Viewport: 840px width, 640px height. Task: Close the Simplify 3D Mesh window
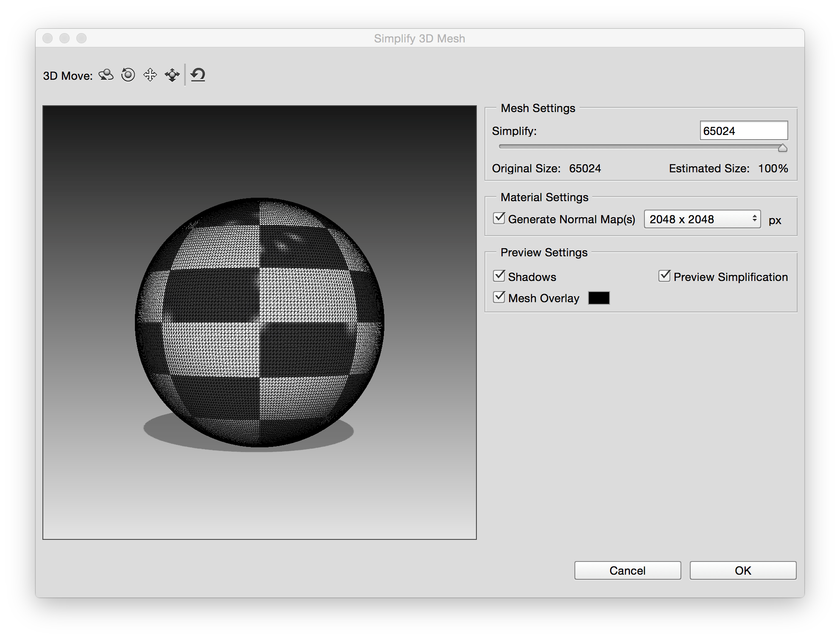point(47,38)
